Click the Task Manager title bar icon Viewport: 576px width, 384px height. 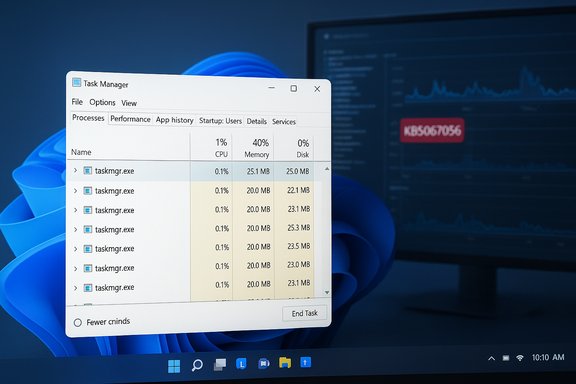coord(76,82)
